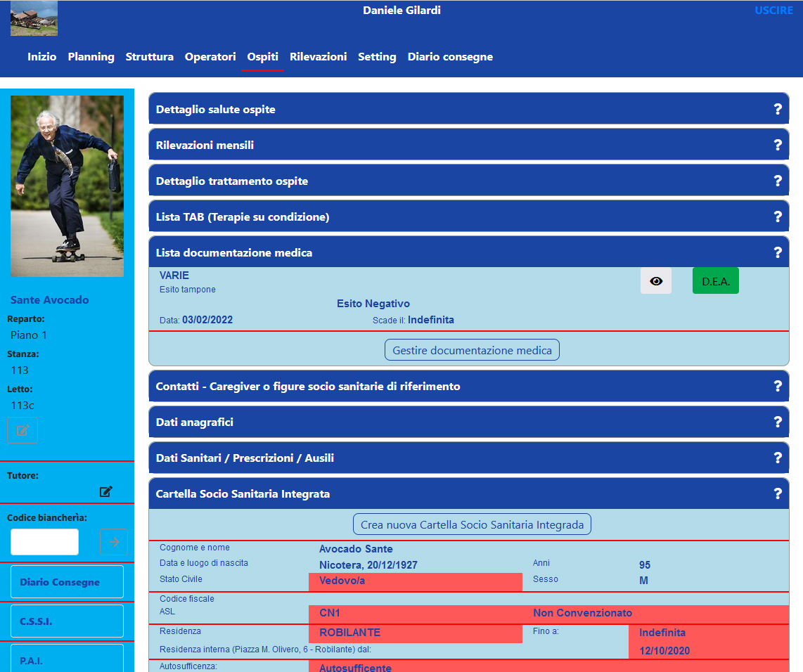The image size is (803, 672).
Task: Click the arrow button beside laundry code field
Action: pyautogui.click(x=114, y=542)
